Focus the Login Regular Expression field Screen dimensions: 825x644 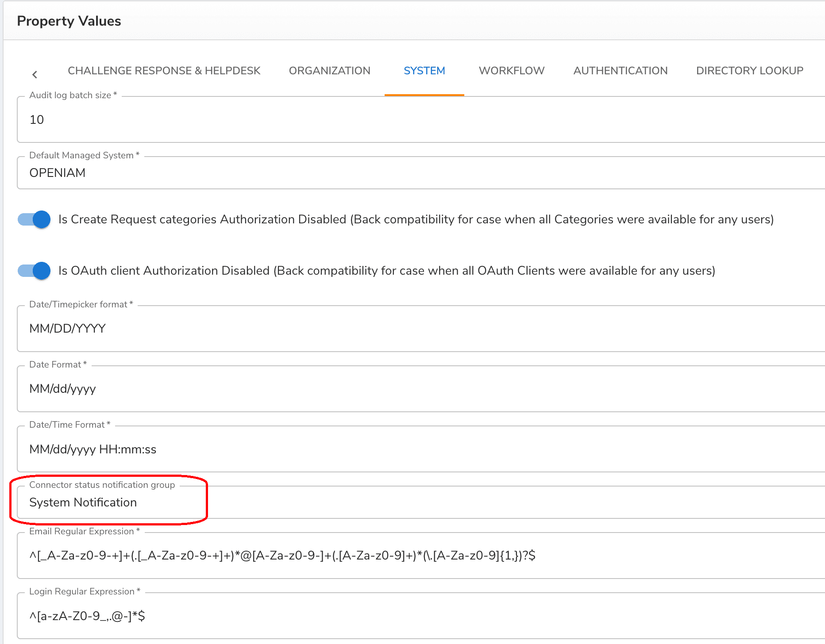(420, 616)
